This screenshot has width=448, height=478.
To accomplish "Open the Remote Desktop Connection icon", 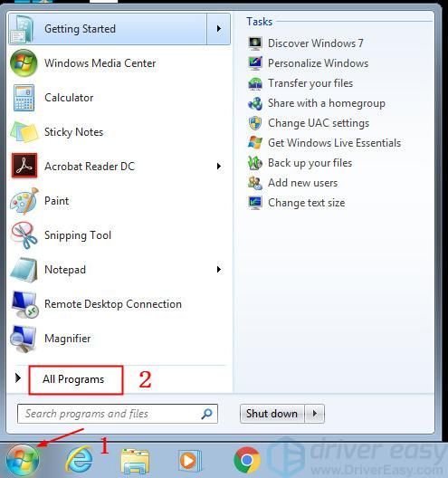I will click(x=25, y=304).
